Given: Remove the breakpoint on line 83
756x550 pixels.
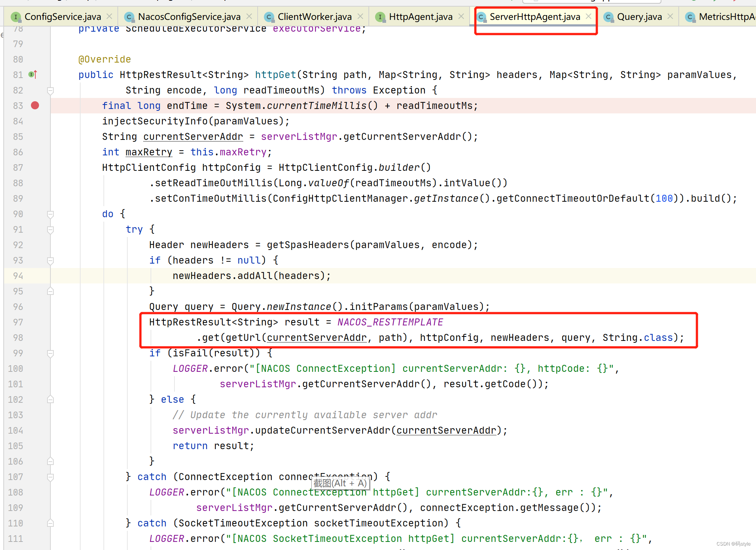Looking at the screenshot, I should [35, 106].
